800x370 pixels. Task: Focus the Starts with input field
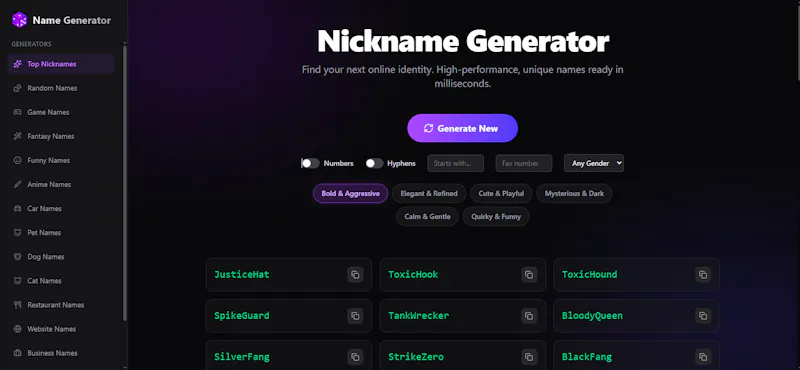pyautogui.click(x=456, y=163)
